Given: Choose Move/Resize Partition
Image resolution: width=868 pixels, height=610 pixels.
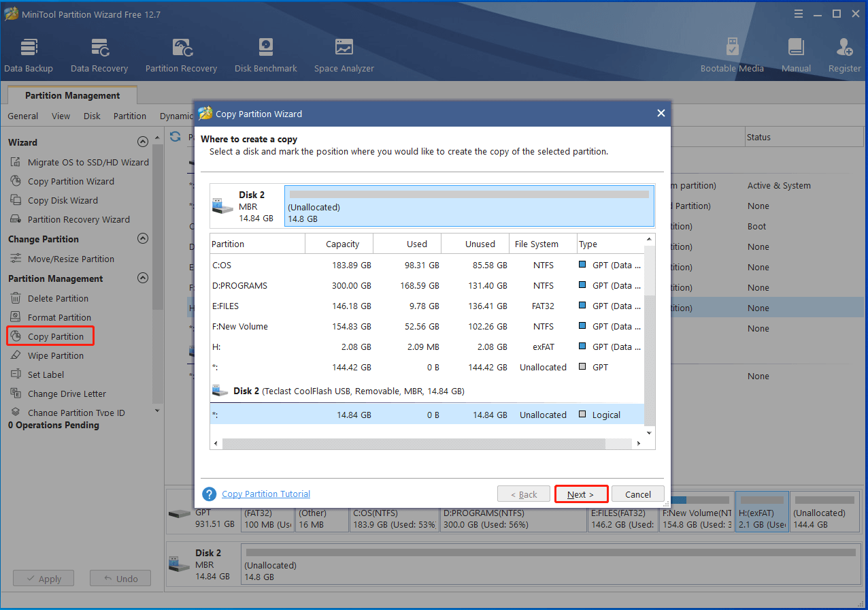Looking at the screenshot, I should click(62, 259).
